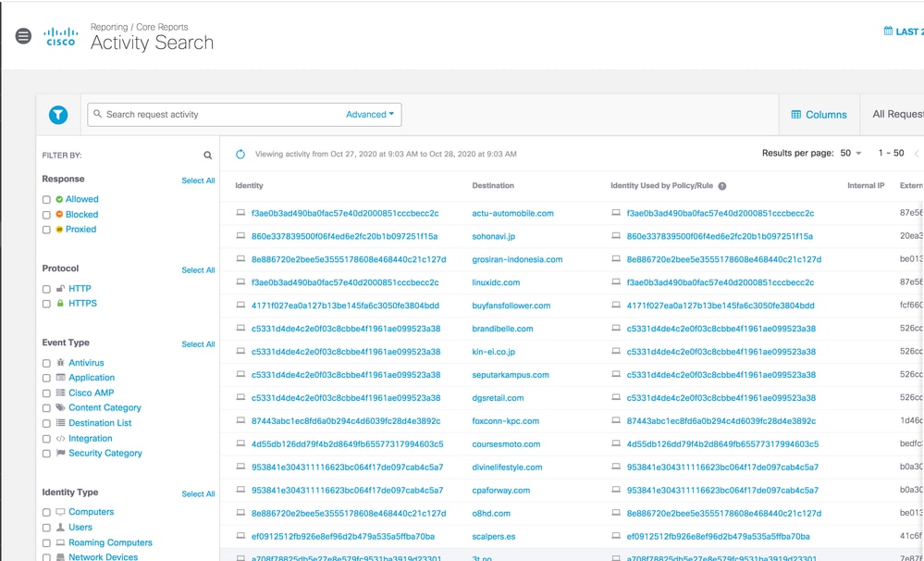Click the orange Blocked status icon
Viewport: 924px width, 561px height.
click(x=59, y=214)
